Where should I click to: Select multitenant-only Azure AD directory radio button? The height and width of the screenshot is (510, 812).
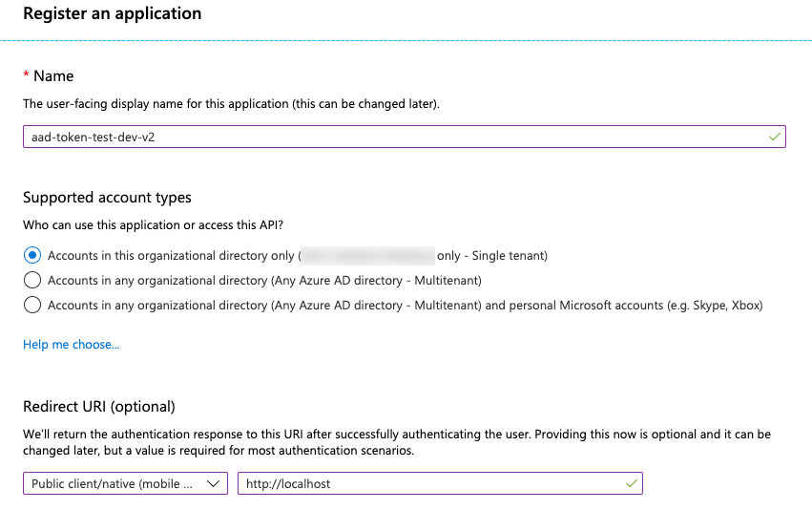[x=32, y=281]
